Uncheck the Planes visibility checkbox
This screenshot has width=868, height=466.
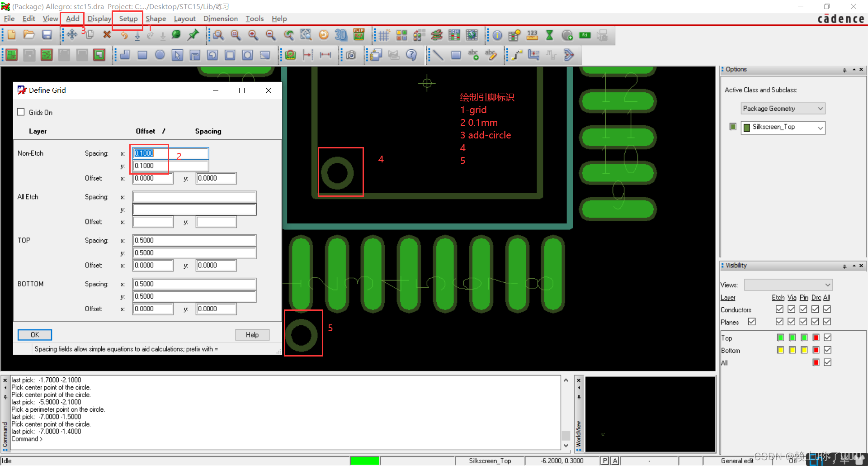(752, 322)
